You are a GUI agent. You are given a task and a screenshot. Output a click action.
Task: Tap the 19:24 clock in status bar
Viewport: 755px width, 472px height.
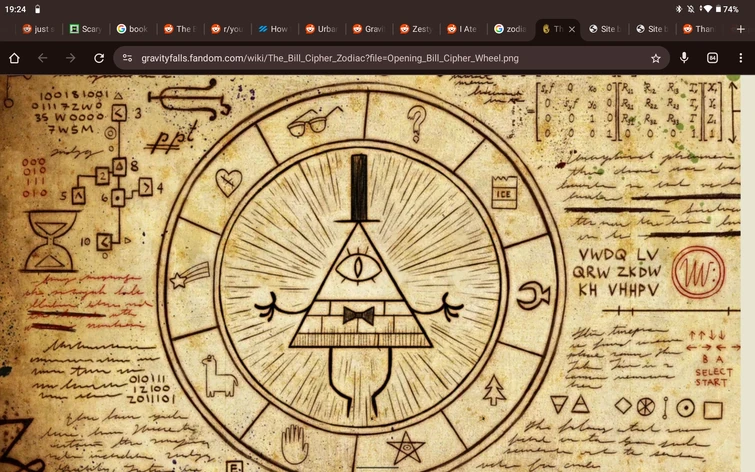click(x=15, y=9)
